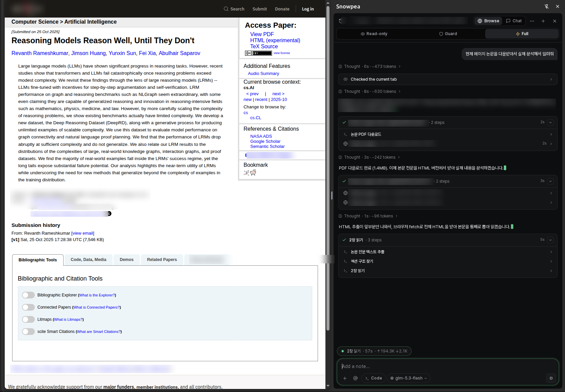Expand the 'Thought · 6s' reasoning
The width and height of the screenshot is (565, 392).
370,67
